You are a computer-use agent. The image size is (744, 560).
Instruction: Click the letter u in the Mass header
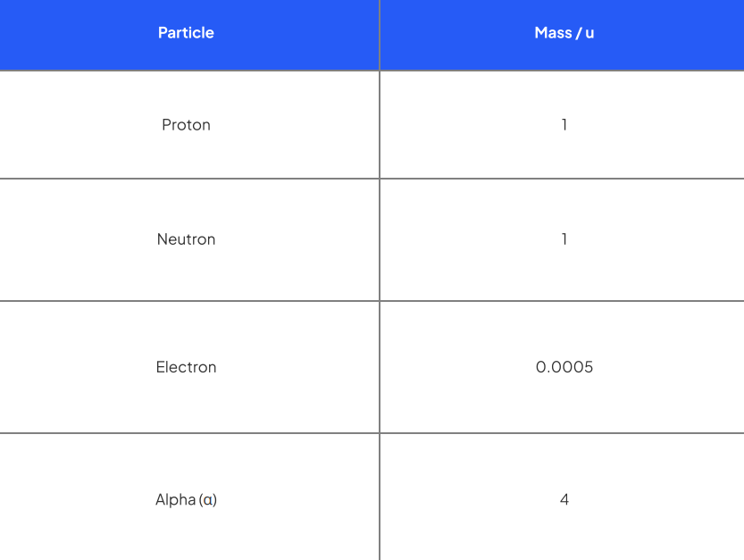point(589,34)
